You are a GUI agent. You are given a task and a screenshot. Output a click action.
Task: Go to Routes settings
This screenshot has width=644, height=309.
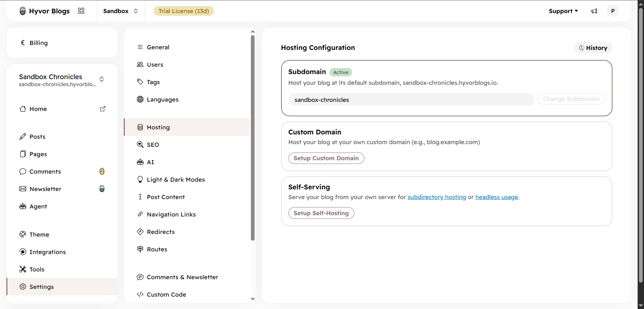(x=187, y=249)
